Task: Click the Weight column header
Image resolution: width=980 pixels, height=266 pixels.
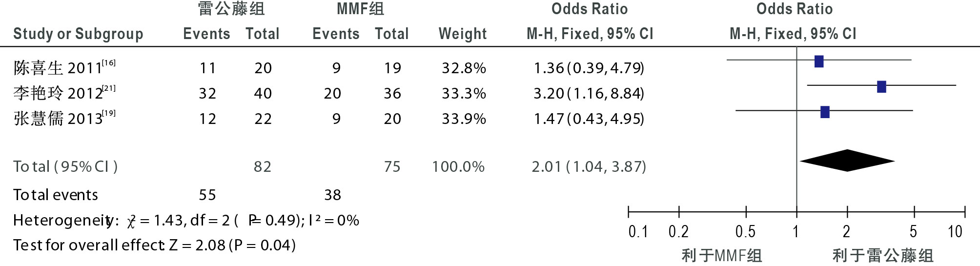Action: coord(463,34)
